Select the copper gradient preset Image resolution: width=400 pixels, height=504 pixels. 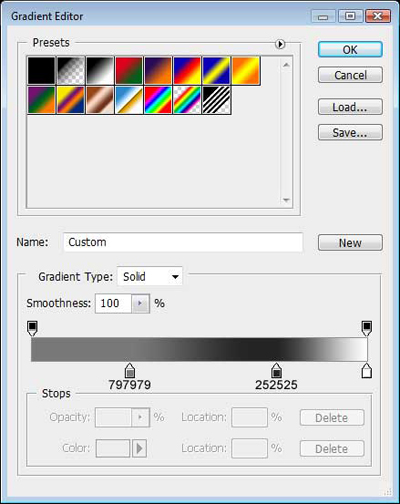point(100,100)
